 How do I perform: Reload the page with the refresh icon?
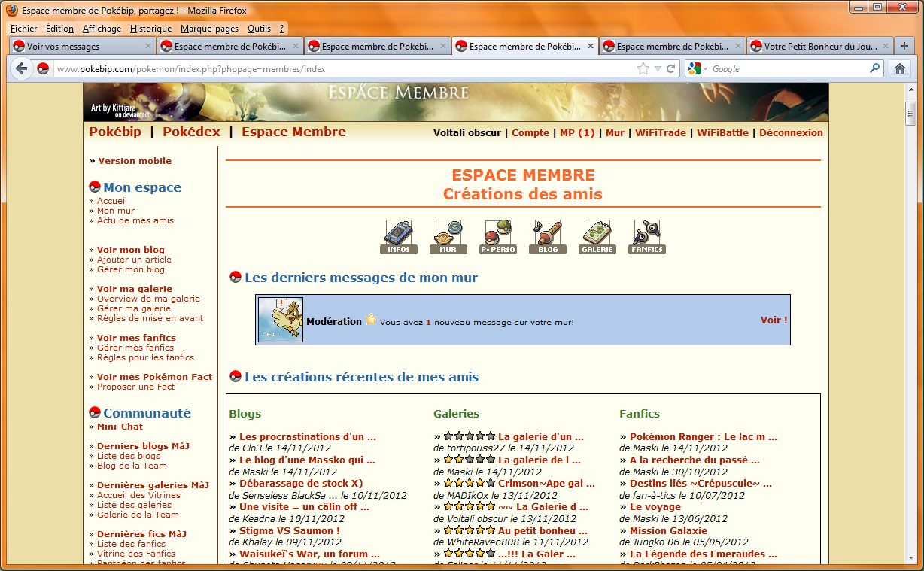click(670, 68)
